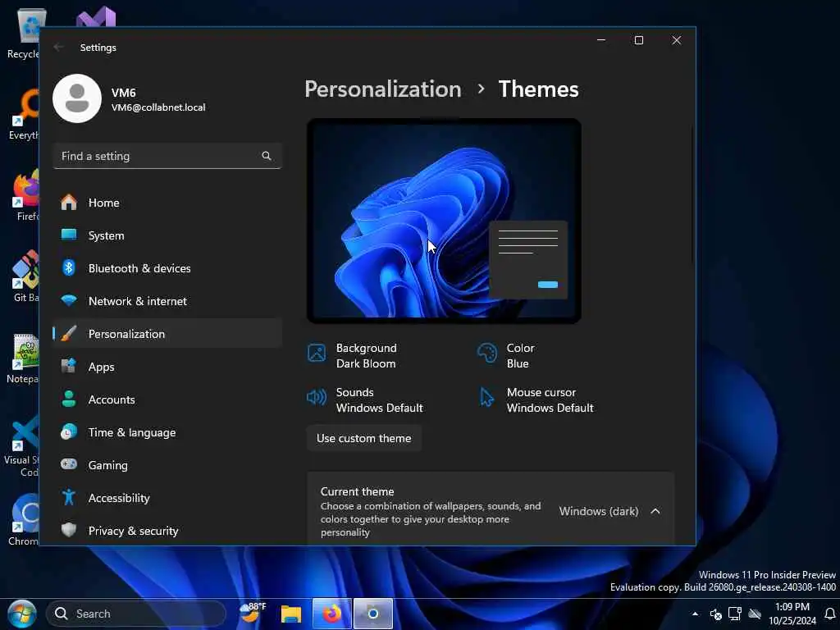840x630 pixels.
Task: Open the notification bell
Action: 830,614
